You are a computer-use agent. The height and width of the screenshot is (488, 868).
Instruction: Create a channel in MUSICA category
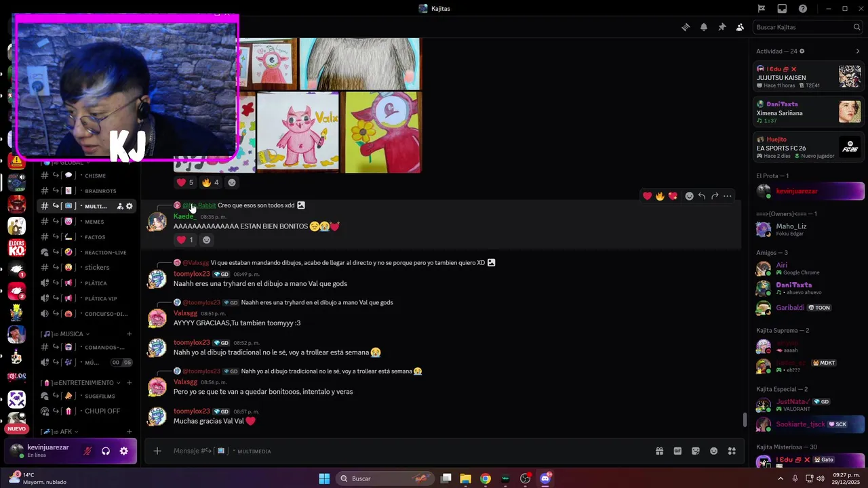click(129, 334)
